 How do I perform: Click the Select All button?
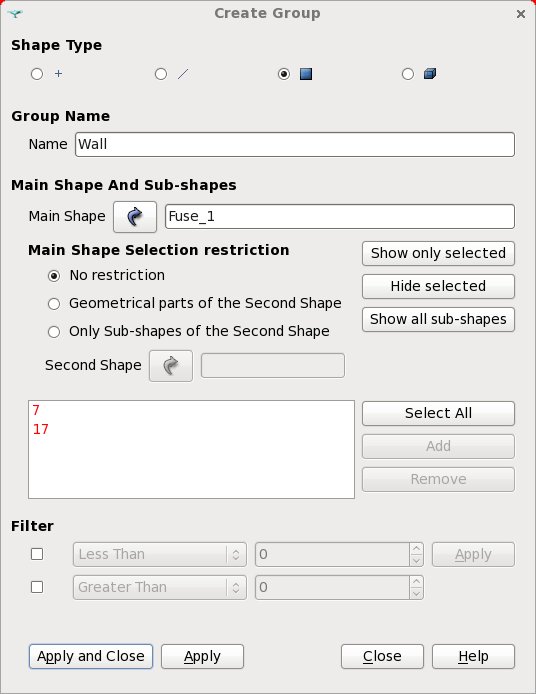coord(438,413)
